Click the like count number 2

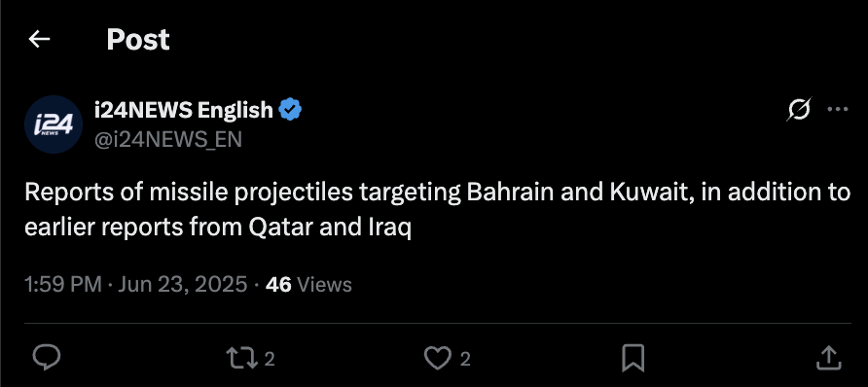[465, 360]
